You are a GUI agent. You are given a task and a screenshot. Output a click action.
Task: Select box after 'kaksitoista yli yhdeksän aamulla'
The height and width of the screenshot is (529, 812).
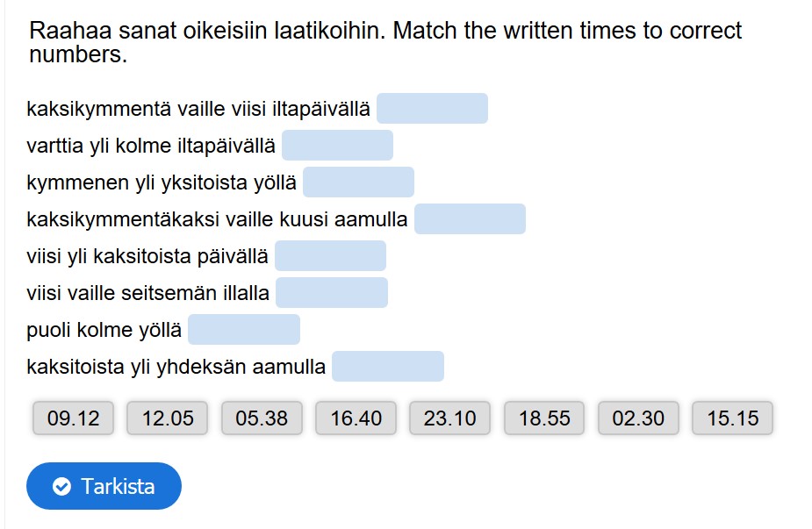[x=388, y=367]
